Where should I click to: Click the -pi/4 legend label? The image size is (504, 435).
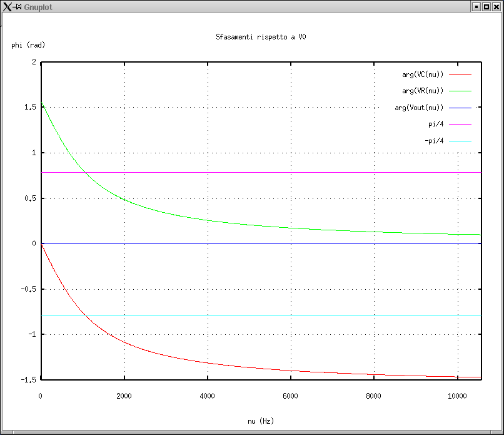(434, 141)
